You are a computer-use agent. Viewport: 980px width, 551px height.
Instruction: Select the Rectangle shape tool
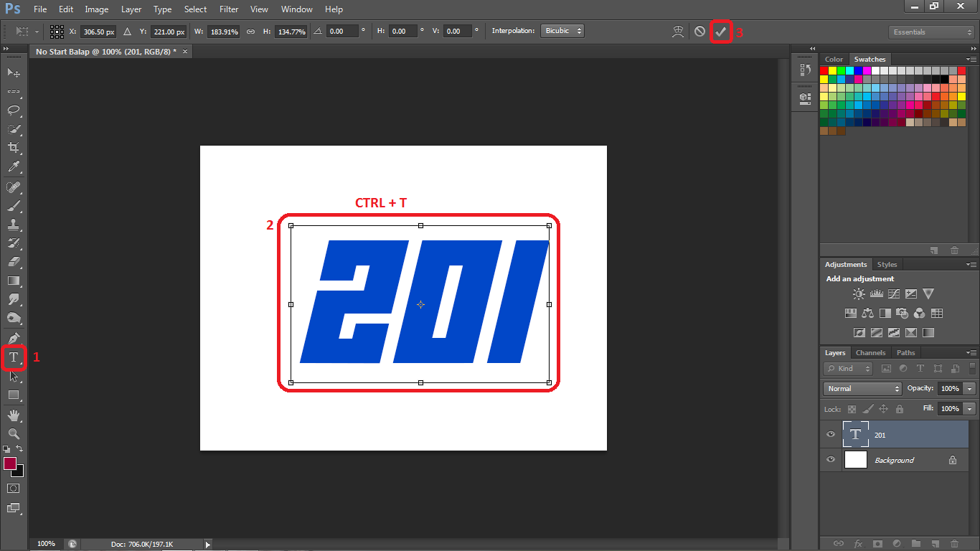14,395
